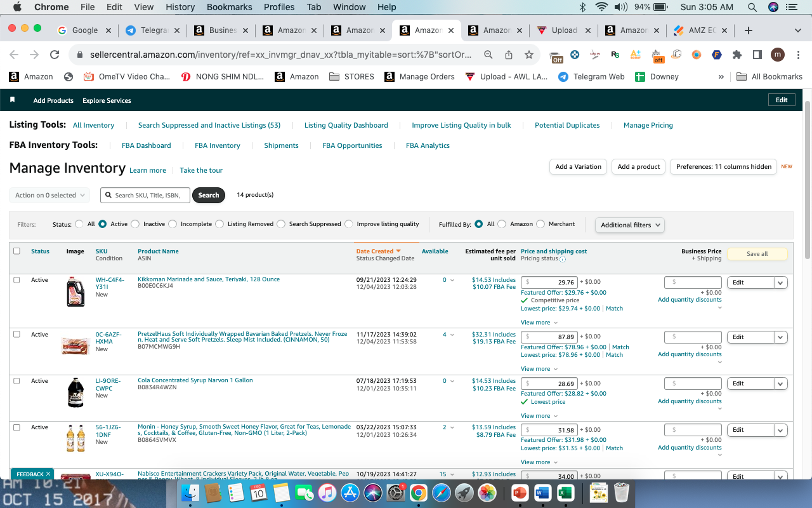812x508 pixels.
Task: Open the Chrome 'History' menu
Action: (180, 7)
